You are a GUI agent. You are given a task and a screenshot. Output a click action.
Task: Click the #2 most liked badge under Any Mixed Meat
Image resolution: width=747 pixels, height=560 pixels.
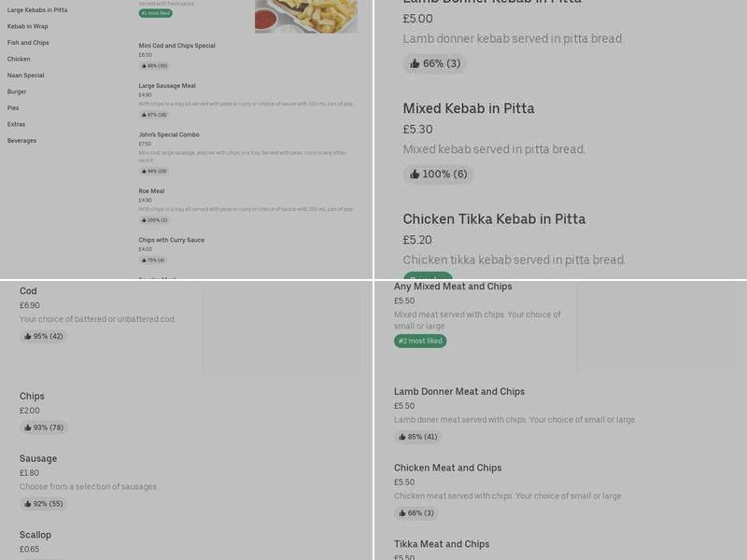point(420,341)
